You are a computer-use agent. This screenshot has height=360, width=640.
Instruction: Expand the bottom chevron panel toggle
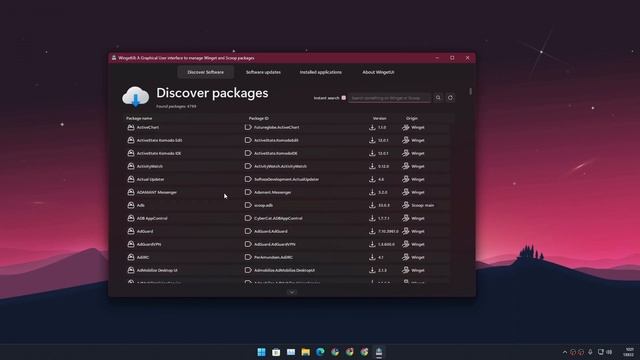click(291, 292)
